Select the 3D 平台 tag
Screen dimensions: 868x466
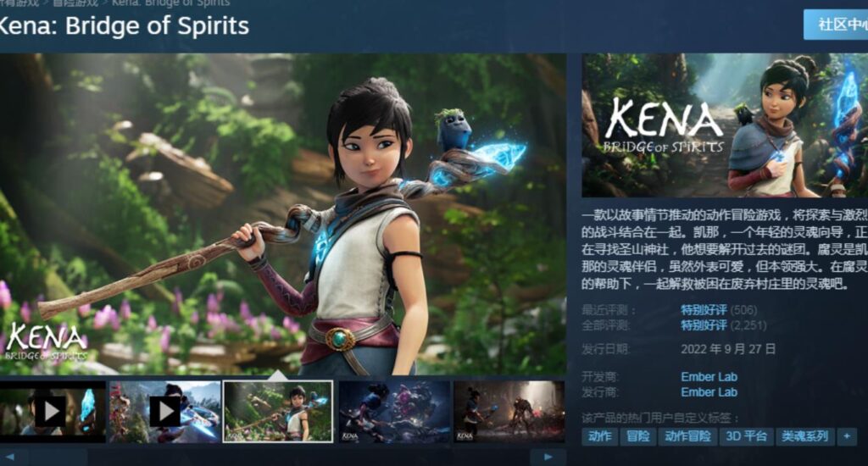[746, 436]
